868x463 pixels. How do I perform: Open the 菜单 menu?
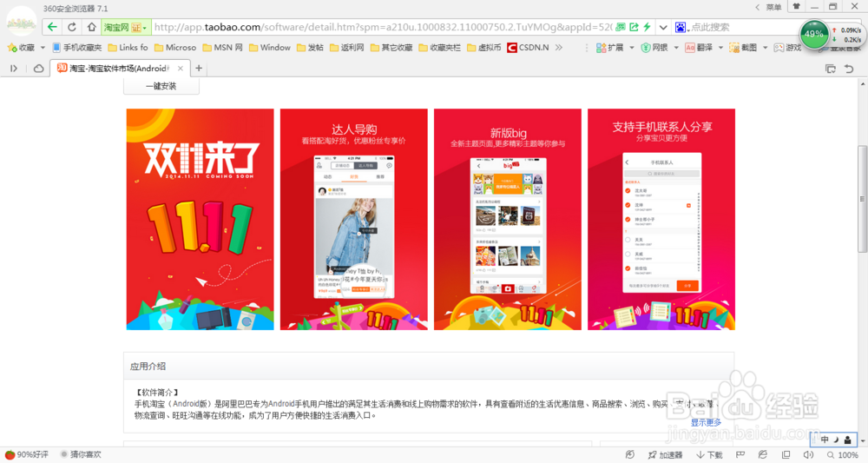click(773, 7)
